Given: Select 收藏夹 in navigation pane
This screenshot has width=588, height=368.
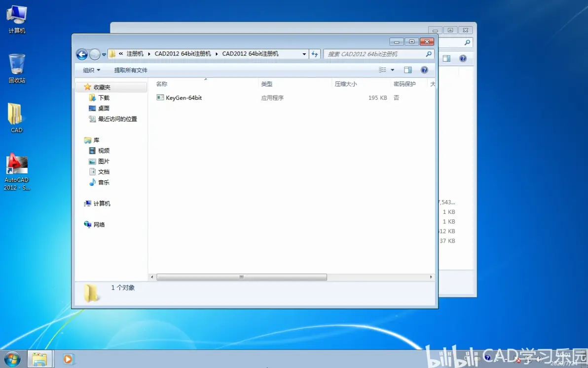Looking at the screenshot, I should [110, 87].
